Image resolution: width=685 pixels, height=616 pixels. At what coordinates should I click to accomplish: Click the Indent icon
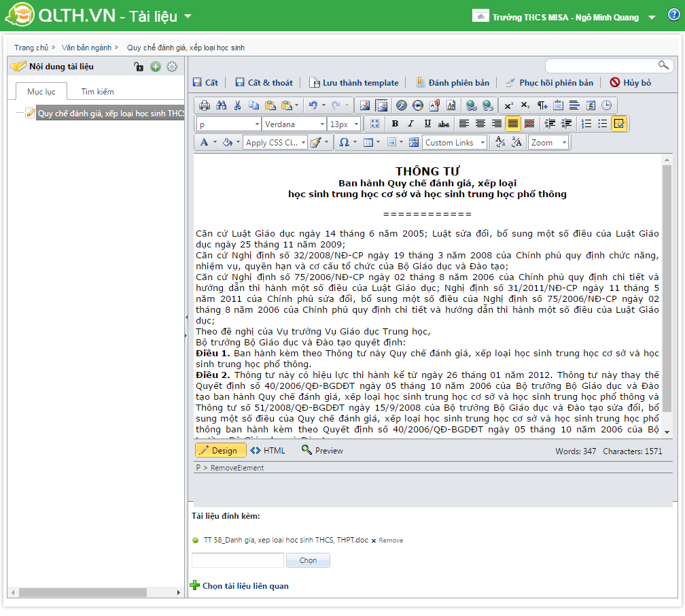click(x=550, y=124)
